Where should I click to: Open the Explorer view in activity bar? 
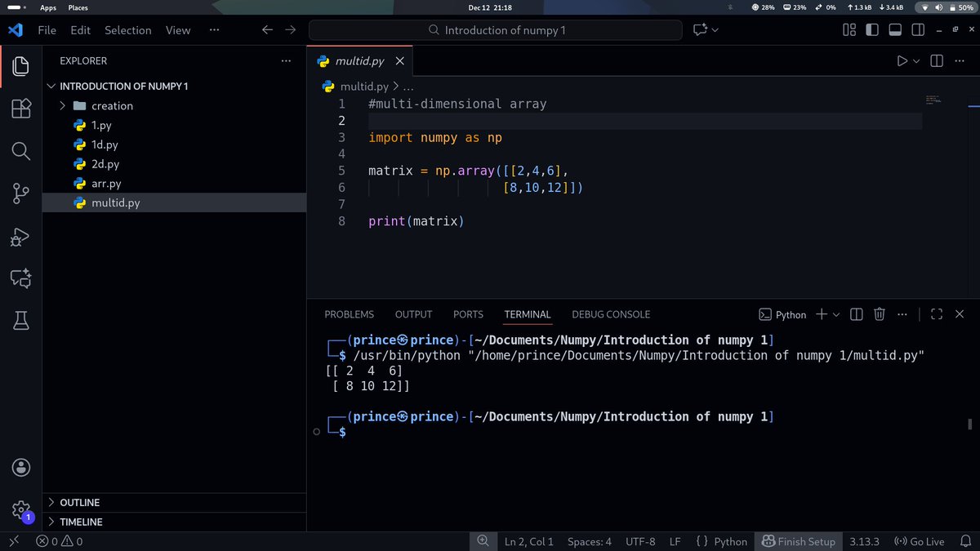tap(21, 66)
